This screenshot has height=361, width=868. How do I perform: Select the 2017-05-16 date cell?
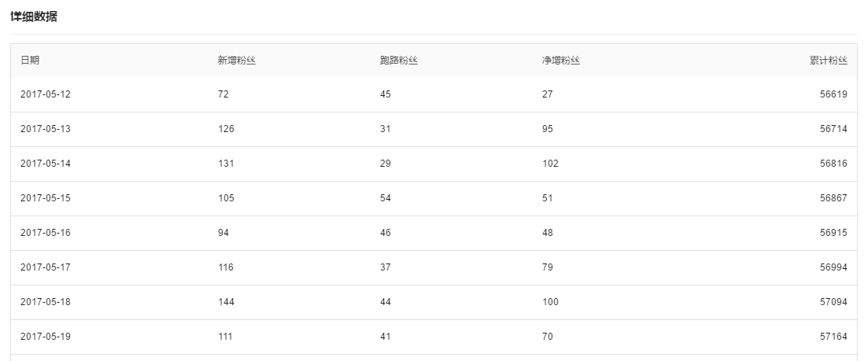(x=46, y=233)
